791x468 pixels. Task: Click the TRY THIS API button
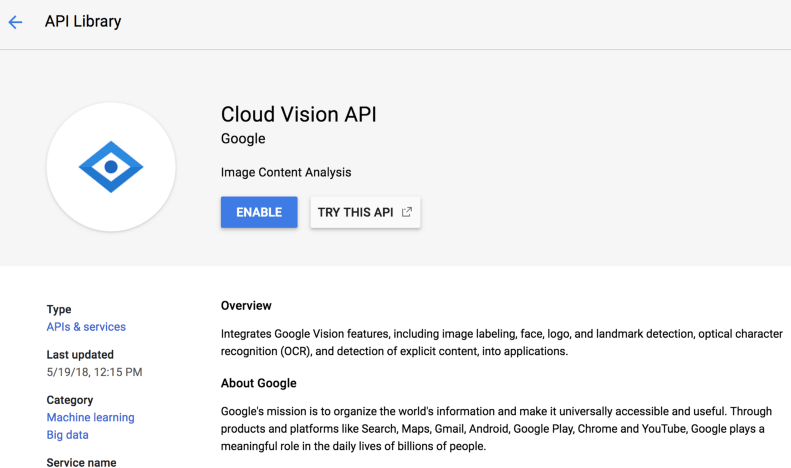365,212
